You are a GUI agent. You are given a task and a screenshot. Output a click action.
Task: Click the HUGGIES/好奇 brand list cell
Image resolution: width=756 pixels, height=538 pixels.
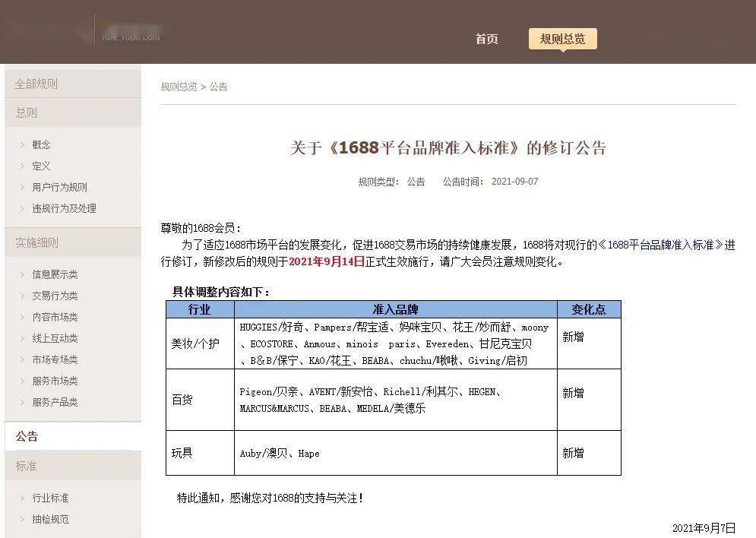(x=395, y=343)
